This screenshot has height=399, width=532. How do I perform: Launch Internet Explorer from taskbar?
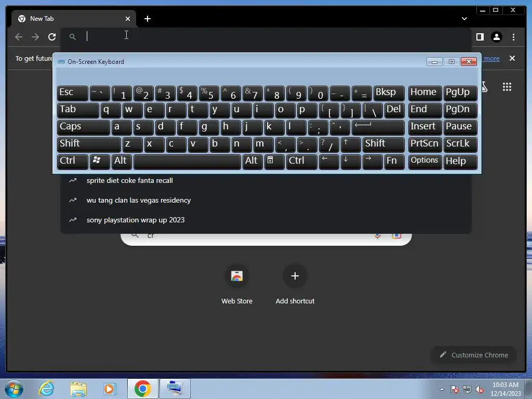[46, 389]
